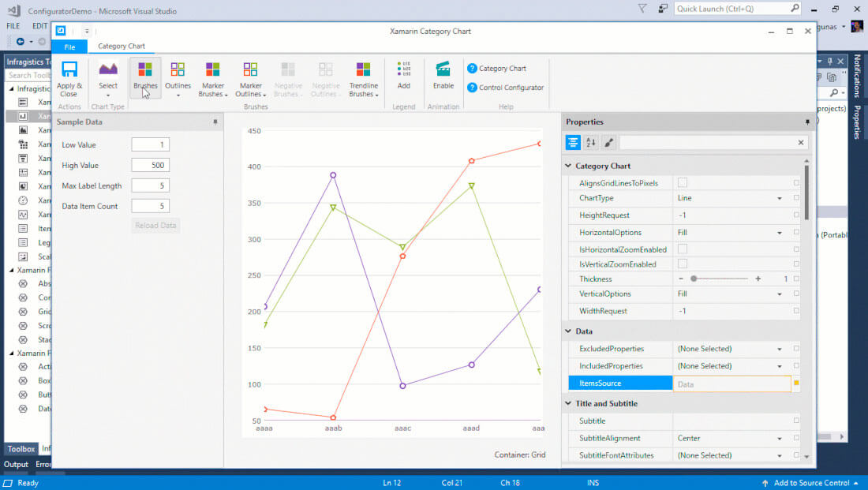This screenshot has width=868, height=490.
Task: Sort properties alphabetically
Action: (591, 142)
